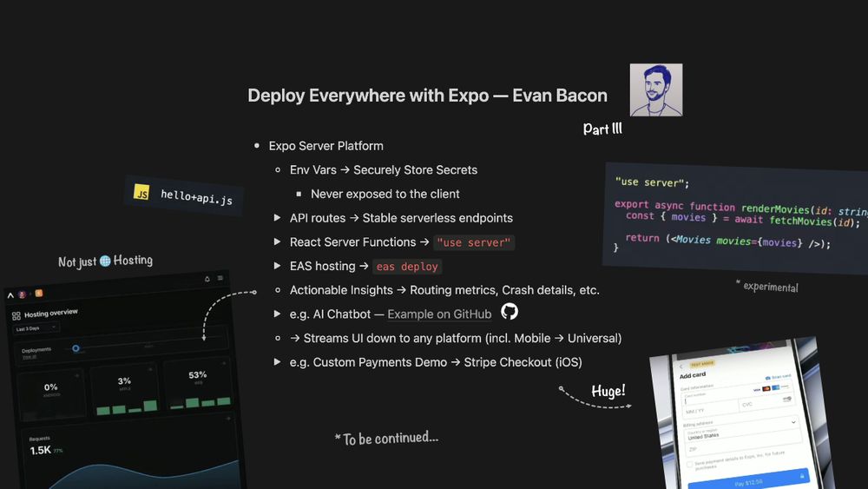
Task: Click the yellow JS file icon
Action: 141,192
